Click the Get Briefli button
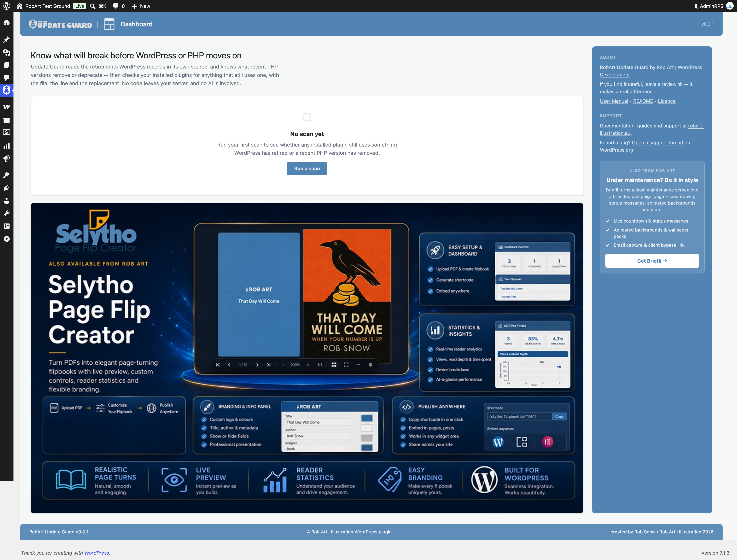The image size is (737, 560). pyautogui.click(x=652, y=261)
